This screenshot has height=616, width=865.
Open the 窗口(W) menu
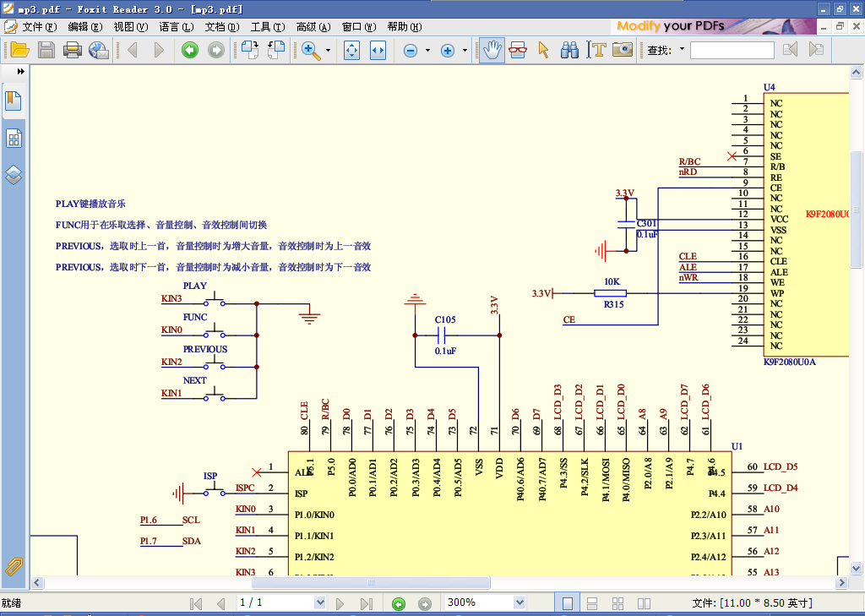pos(359,26)
